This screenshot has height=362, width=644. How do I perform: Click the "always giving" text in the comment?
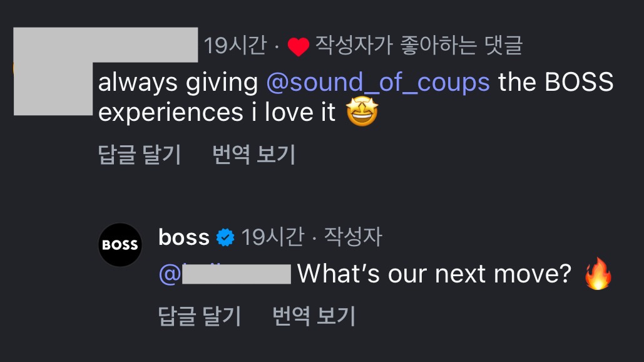click(178, 83)
